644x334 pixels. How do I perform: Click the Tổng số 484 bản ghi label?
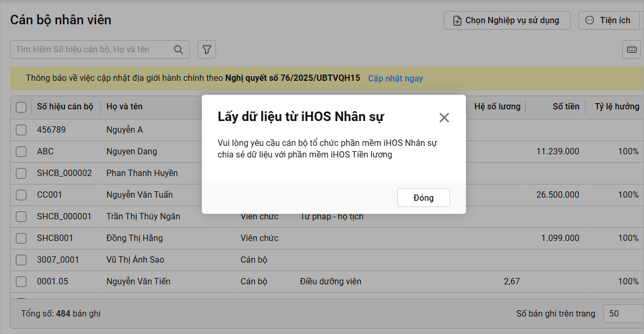(x=61, y=313)
